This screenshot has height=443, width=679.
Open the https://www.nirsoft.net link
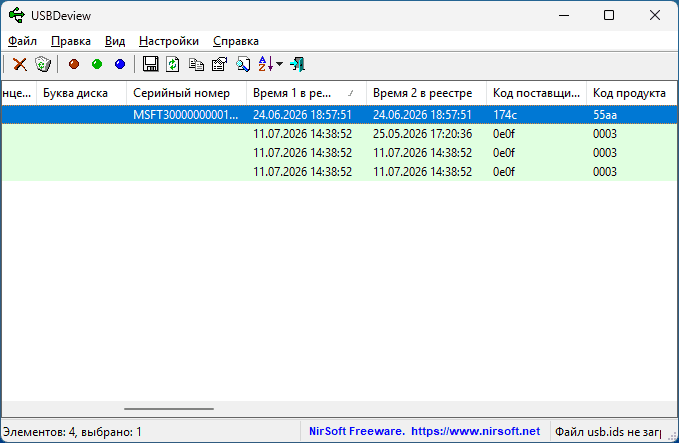tap(475, 431)
